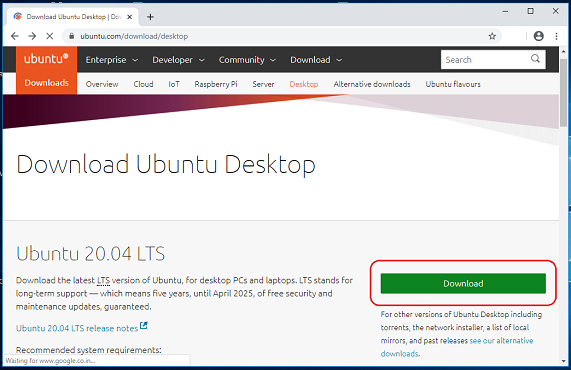
Task: Bookmark this page with the star icon
Action: [492, 36]
